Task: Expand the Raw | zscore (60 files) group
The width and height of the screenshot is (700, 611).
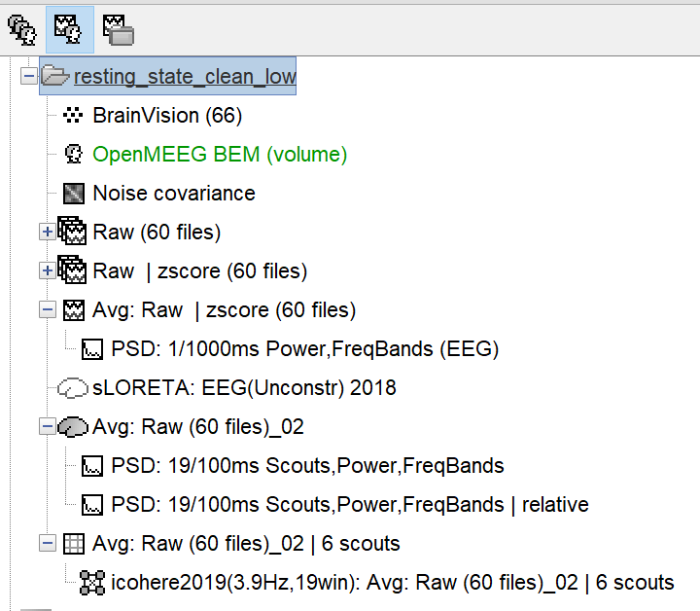Action: [x=47, y=271]
